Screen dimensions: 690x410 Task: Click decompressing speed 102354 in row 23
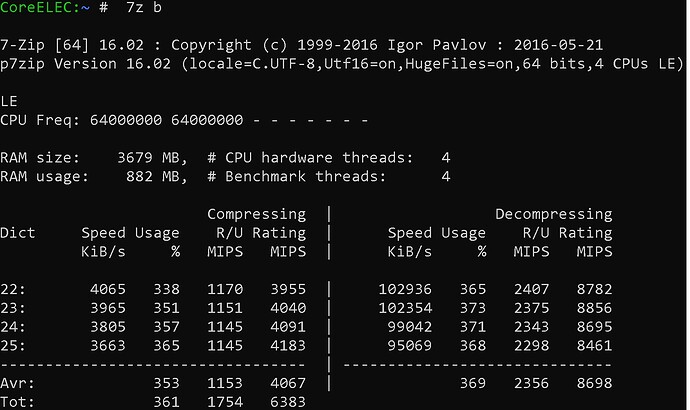(x=411, y=307)
